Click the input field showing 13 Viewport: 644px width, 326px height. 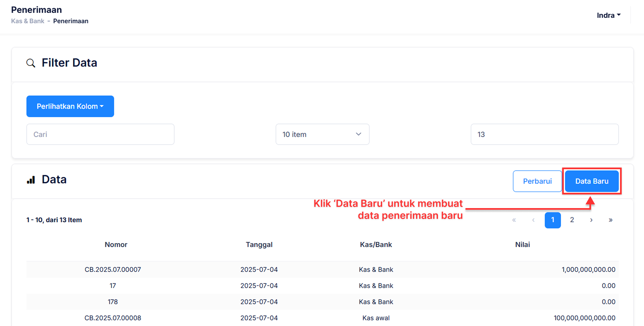(544, 134)
